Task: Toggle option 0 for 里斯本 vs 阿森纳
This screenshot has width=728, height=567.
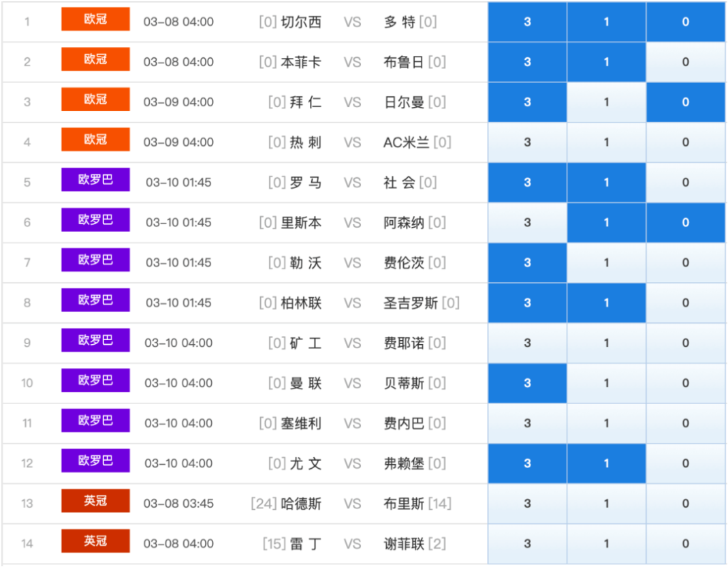Action: [686, 223]
